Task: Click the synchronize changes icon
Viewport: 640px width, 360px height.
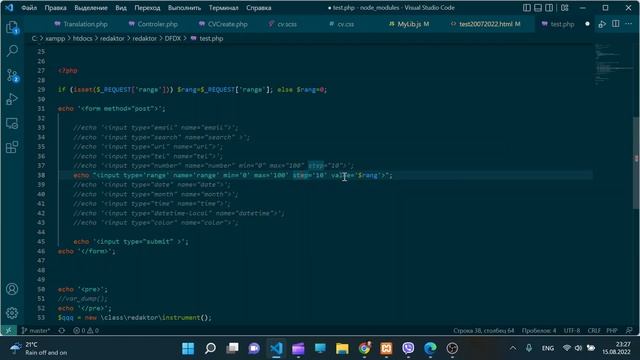Action: click(62, 330)
